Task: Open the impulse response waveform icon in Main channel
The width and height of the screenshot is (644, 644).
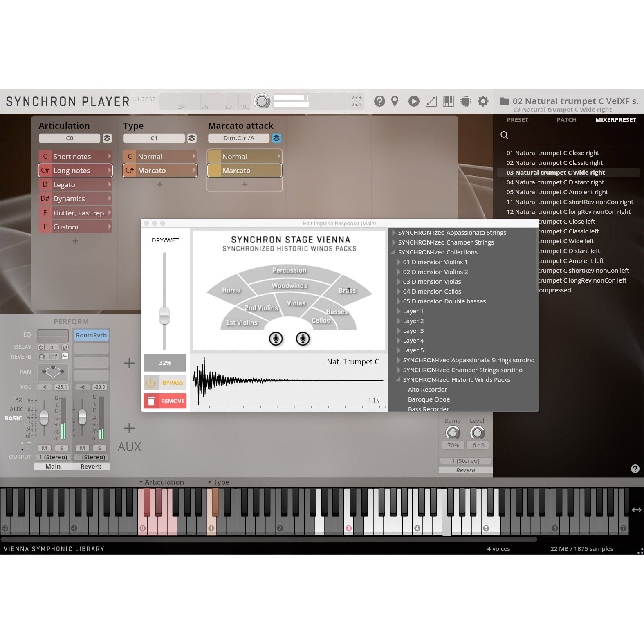Action: click(x=65, y=356)
